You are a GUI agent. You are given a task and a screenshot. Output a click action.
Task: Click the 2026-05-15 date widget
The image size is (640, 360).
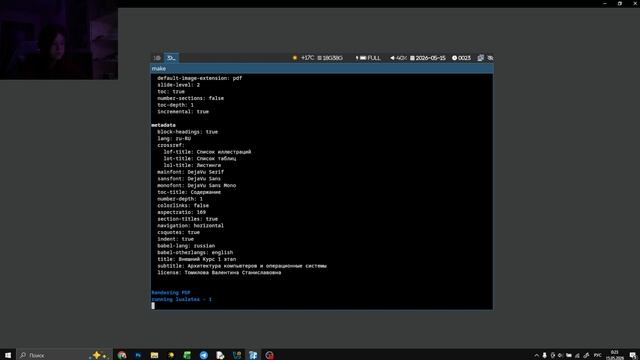(x=427, y=58)
